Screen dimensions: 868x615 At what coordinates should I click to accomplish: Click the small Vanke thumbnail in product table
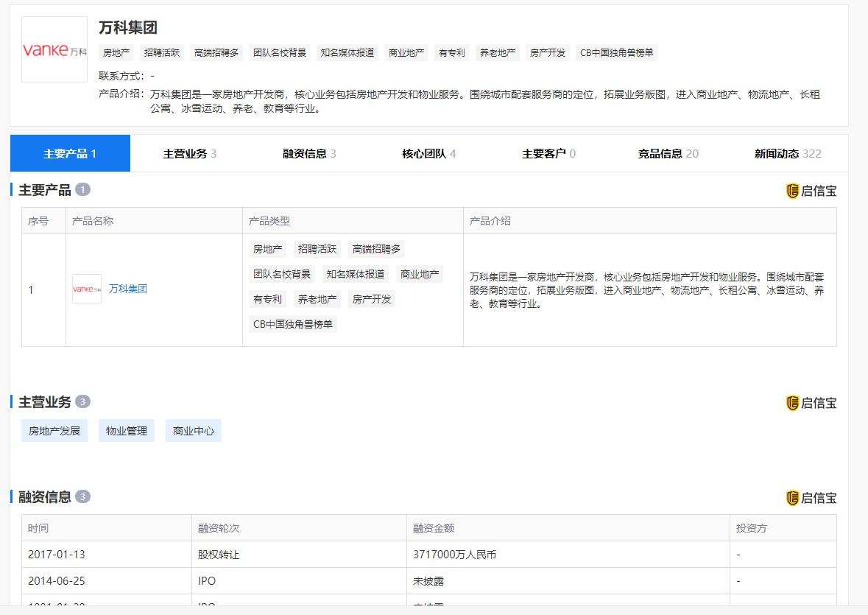87,289
